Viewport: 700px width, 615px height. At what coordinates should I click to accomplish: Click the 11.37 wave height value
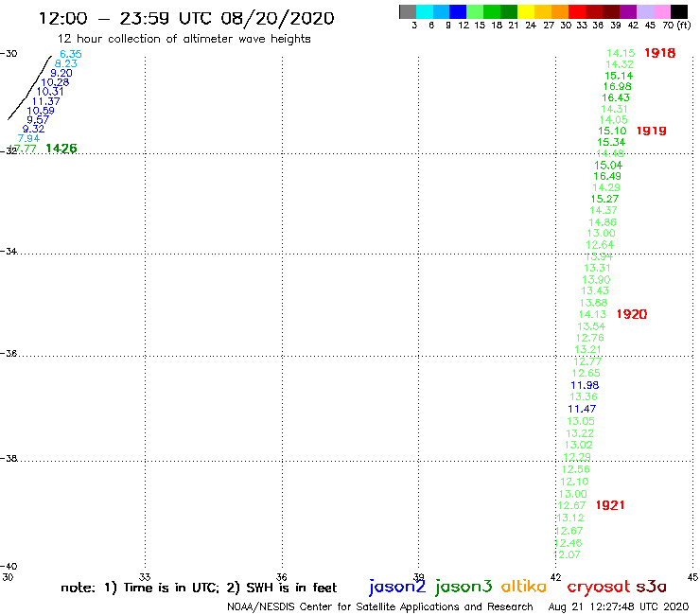click(45, 101)
